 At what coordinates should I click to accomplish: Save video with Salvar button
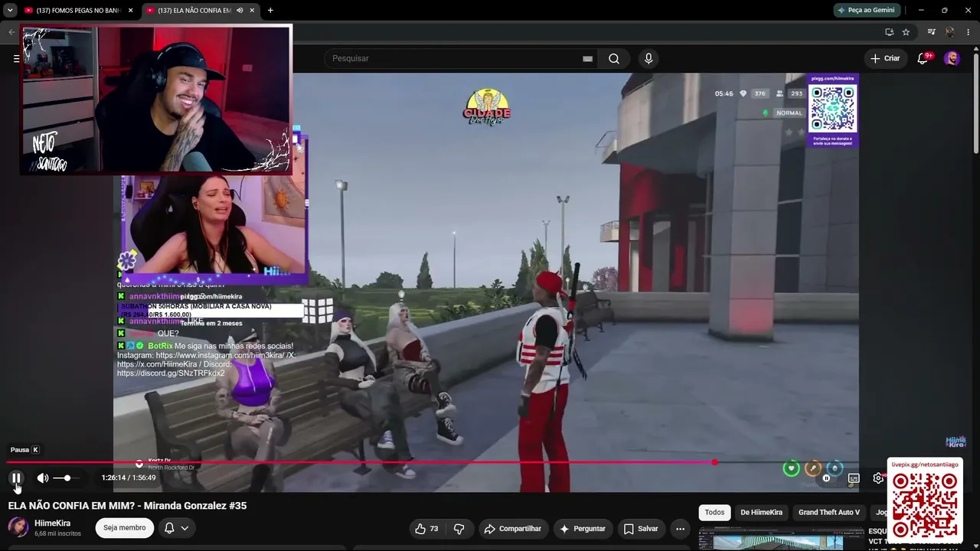641,529
